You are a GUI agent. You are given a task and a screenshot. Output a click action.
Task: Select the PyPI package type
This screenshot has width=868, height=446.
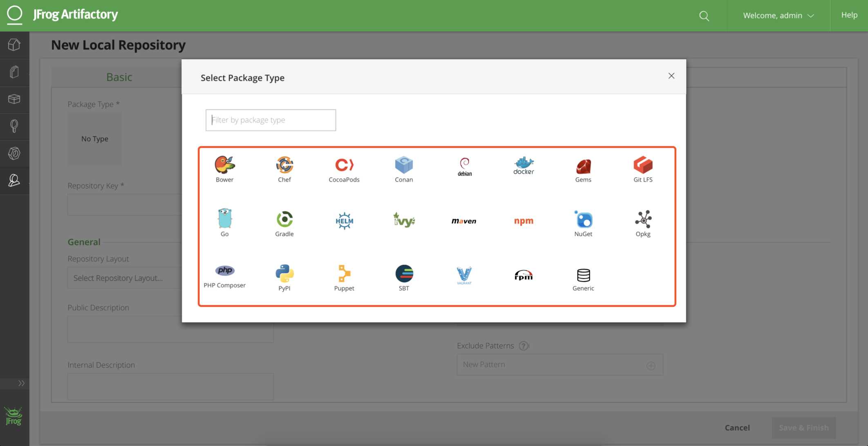coord(284,278)
